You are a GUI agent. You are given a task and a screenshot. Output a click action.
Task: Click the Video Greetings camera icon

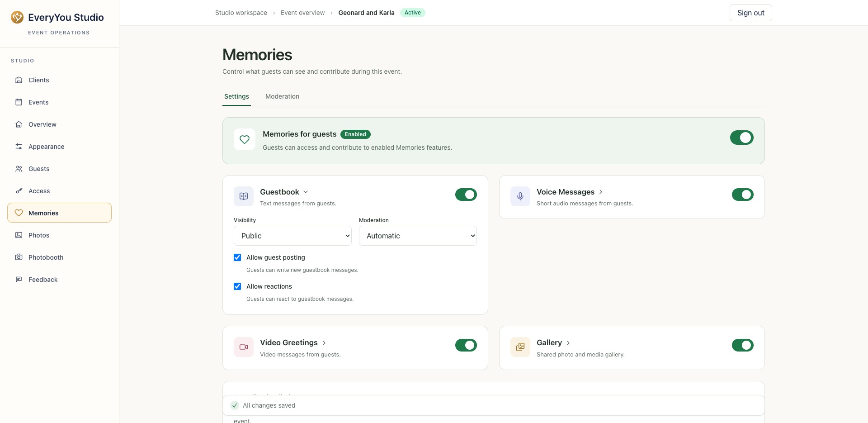pyautogui.click(x=244, y=347)
